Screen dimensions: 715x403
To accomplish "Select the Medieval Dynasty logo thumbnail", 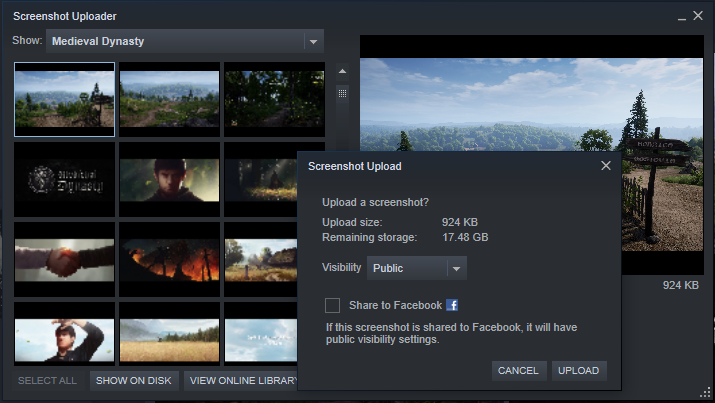I will point(64,180).
